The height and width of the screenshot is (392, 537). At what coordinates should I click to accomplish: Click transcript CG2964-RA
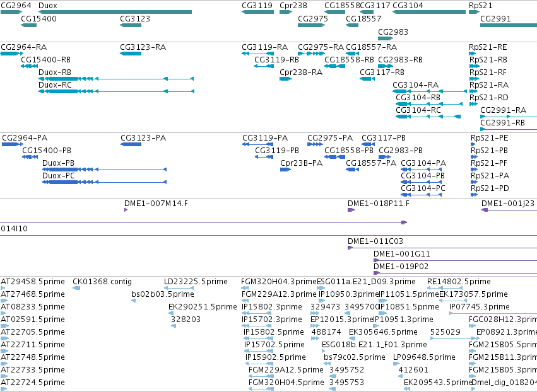23,47
